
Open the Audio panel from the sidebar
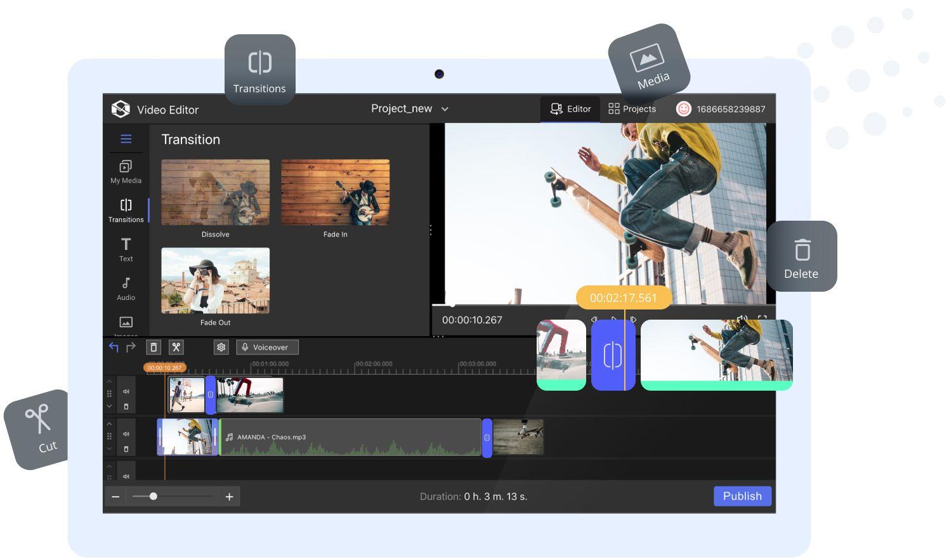point(126,289)
